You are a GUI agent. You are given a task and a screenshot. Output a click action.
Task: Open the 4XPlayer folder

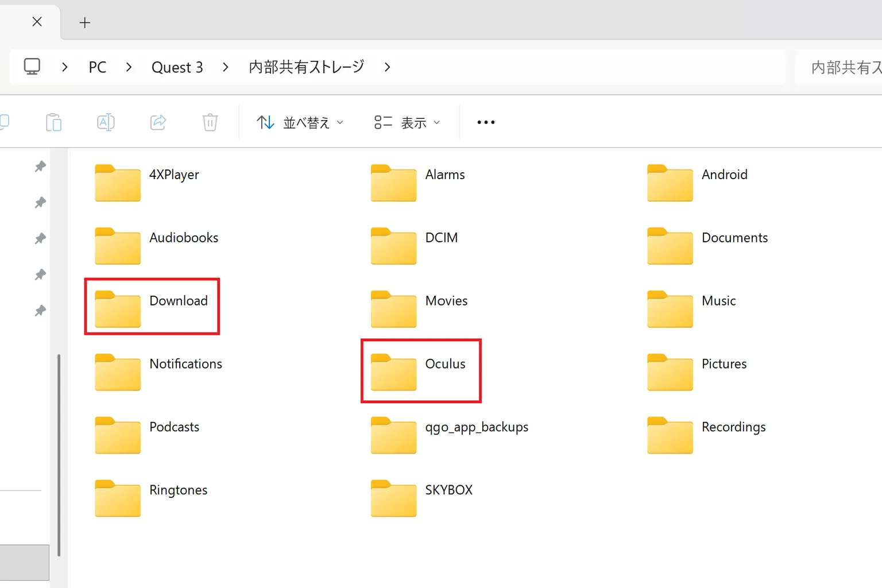147,183
